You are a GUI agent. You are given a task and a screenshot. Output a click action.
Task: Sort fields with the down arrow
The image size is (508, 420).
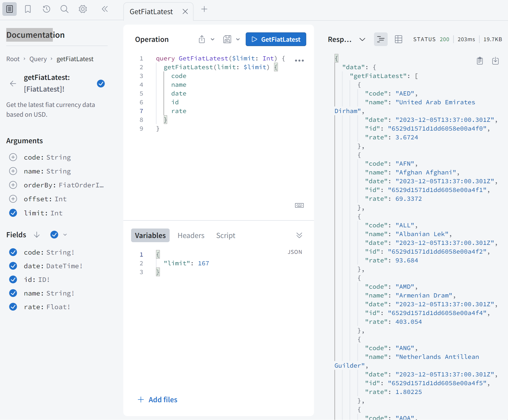(37, 235)
